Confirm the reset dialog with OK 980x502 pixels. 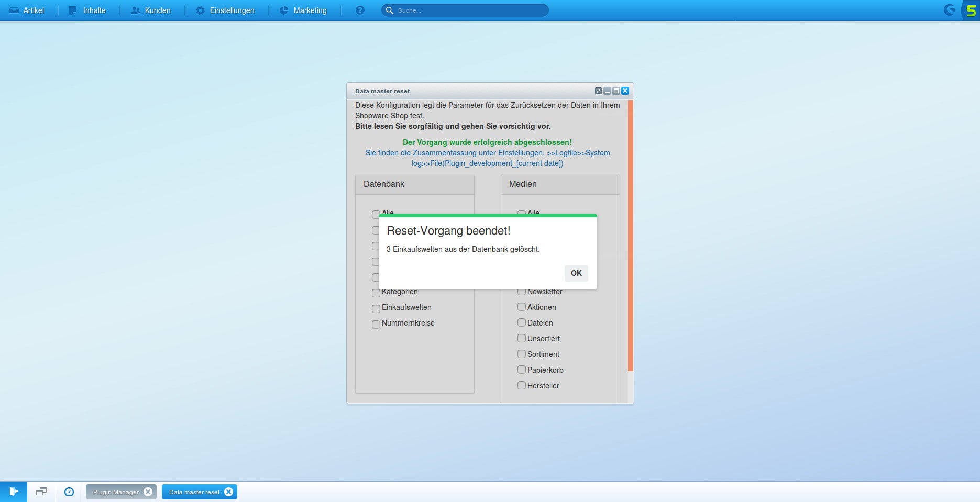pos(576,273)
